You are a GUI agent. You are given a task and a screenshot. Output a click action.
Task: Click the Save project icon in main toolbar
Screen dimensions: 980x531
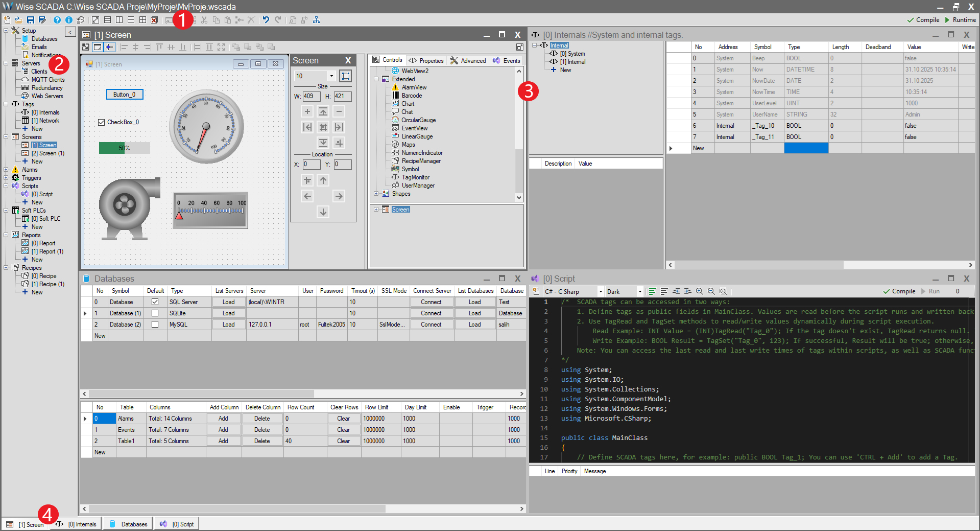[x=31, y=20]
